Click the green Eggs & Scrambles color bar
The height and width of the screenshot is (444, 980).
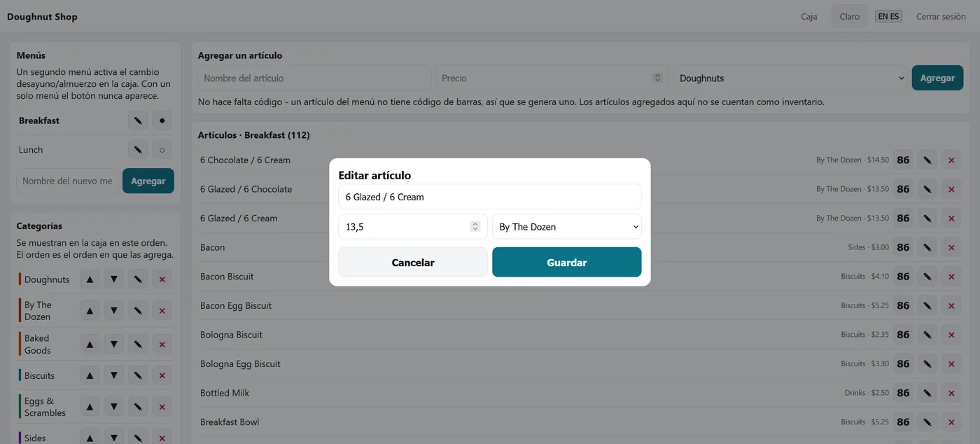tap(20, 407)
